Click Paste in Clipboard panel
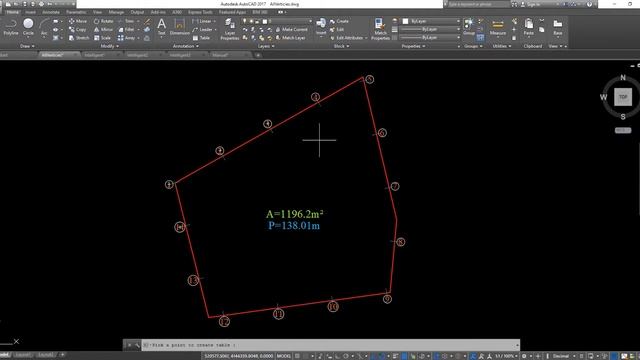 tap(529, 27)
